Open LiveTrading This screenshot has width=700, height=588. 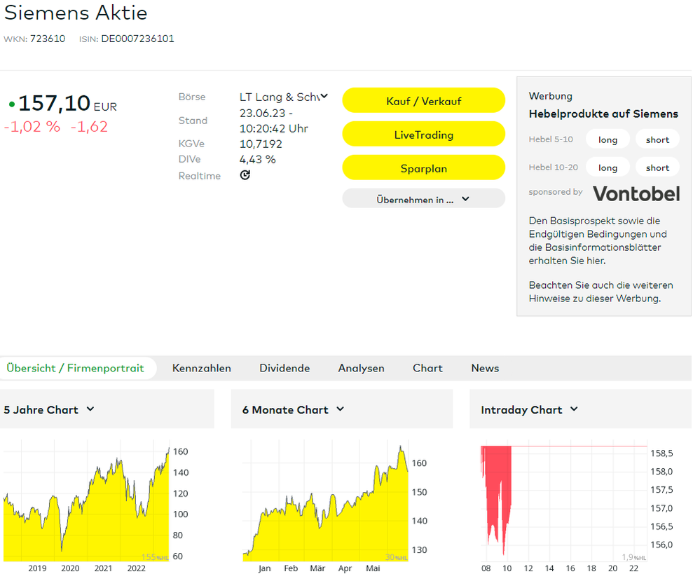click(423, 135)
